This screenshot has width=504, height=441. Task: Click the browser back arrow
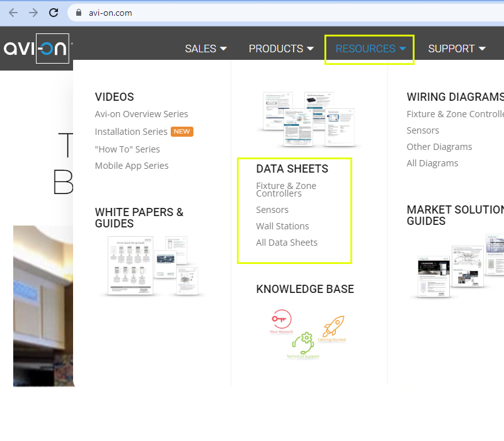pos(13,13)
